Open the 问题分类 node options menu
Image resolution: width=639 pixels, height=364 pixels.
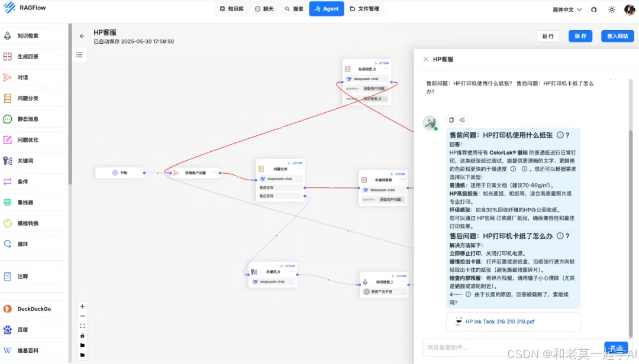299,168
